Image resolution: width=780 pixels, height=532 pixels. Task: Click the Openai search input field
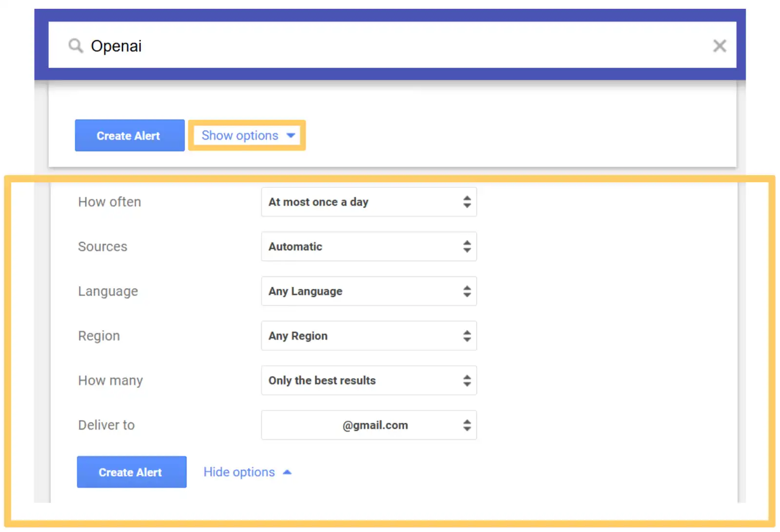392,45
